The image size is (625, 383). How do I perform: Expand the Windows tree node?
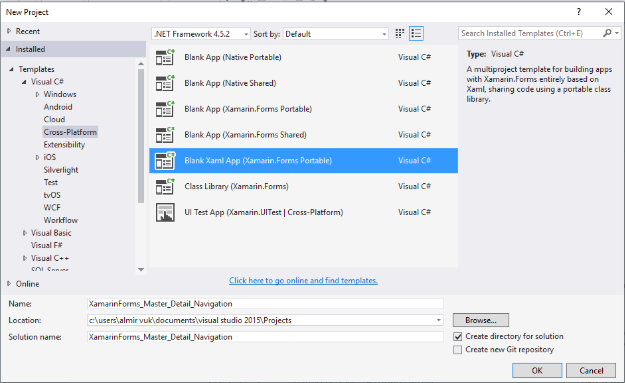click(37, 94)
